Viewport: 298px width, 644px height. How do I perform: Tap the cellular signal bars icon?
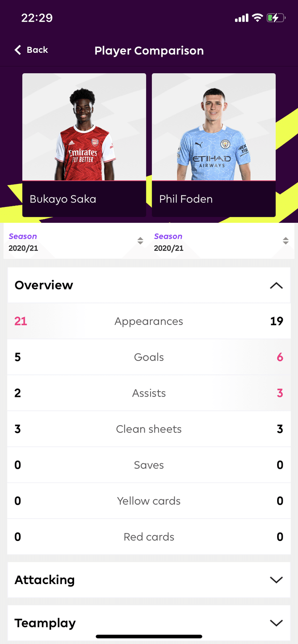[241, 18]
